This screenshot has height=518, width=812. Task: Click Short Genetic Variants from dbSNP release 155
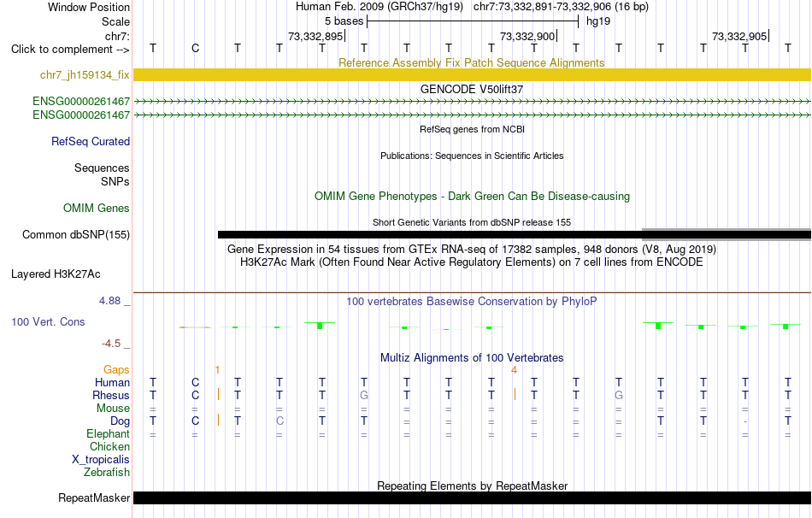[x=472, y=223]
